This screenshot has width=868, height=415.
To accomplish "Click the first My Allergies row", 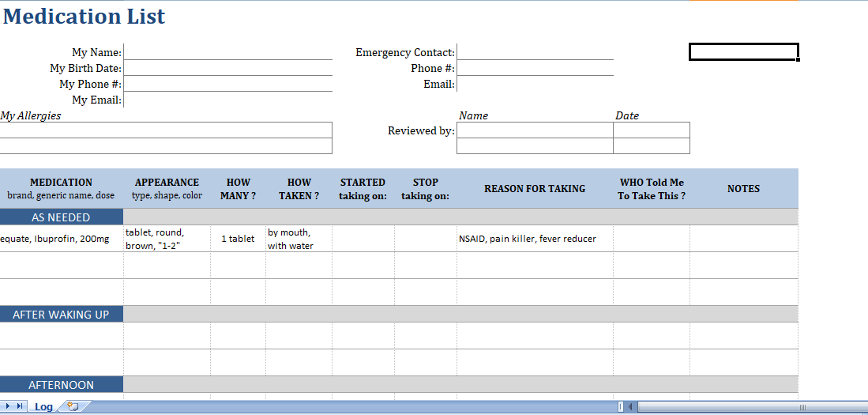I will (166, 130).
